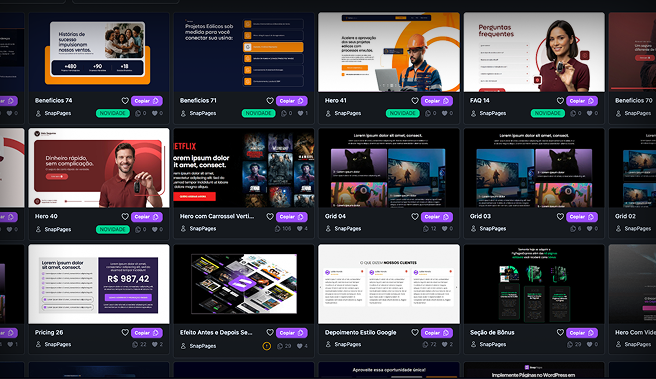Copy the Depoimento Estilo Google section

[x=436, y=333]
